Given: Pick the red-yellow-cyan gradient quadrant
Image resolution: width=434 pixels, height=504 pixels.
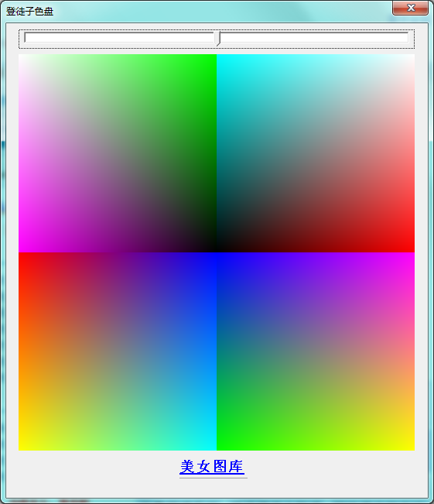Looking at the screenshot, I should pos(118,351).
